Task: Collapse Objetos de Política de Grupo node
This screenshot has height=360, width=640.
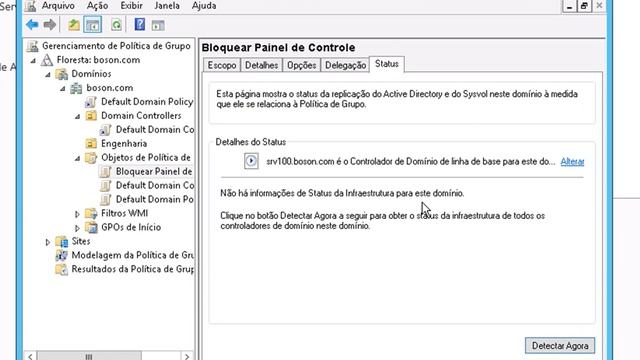Action: (77, 158)
